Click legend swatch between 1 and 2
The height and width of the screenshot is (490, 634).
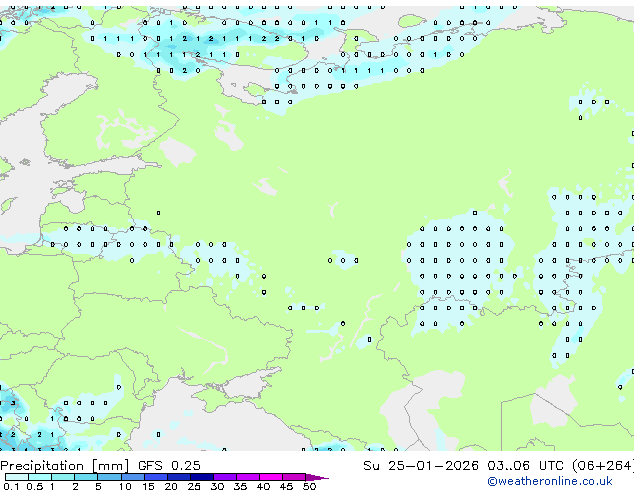pos(63,477)
